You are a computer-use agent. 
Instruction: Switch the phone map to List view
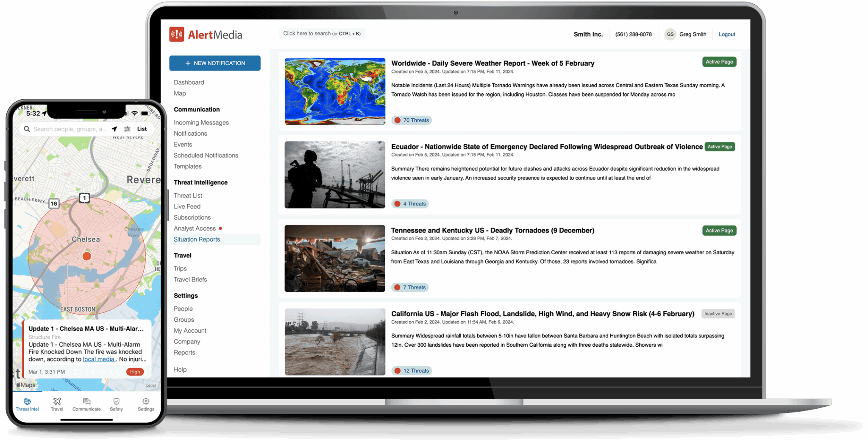click(x=142, y=129)
